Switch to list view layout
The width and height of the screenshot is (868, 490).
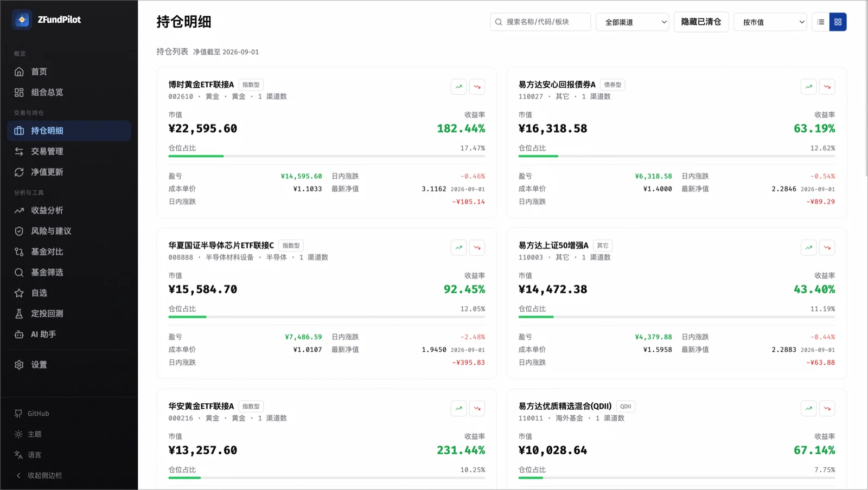click(820, 22)
